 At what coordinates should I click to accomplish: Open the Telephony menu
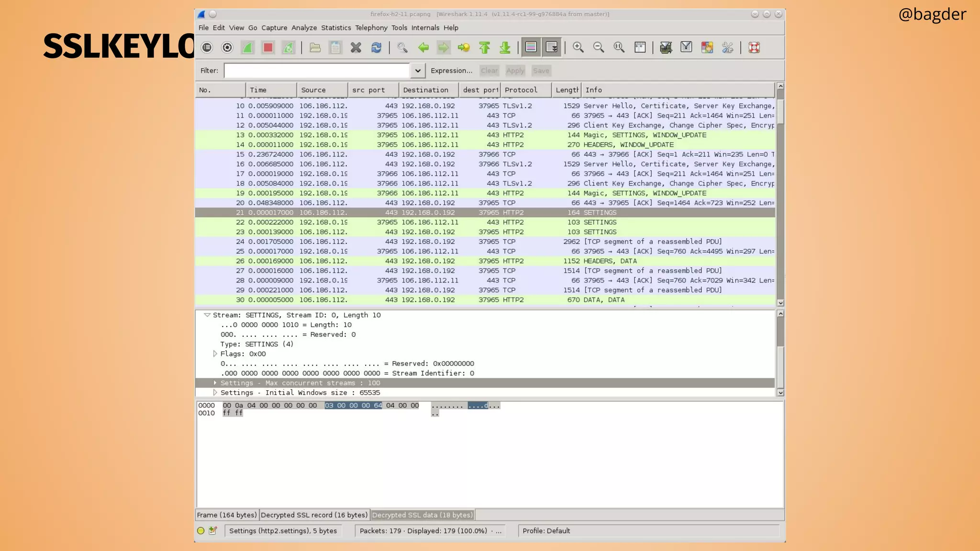pos(371,28)
